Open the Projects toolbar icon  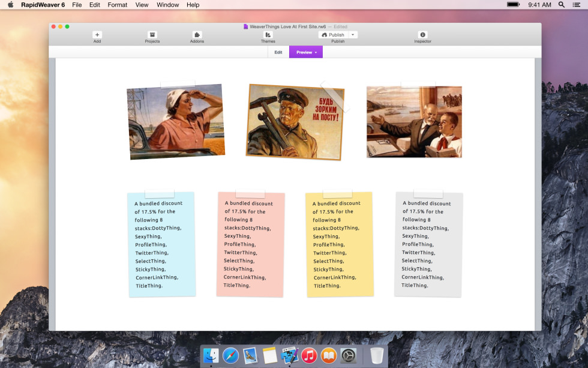(152, 35)
